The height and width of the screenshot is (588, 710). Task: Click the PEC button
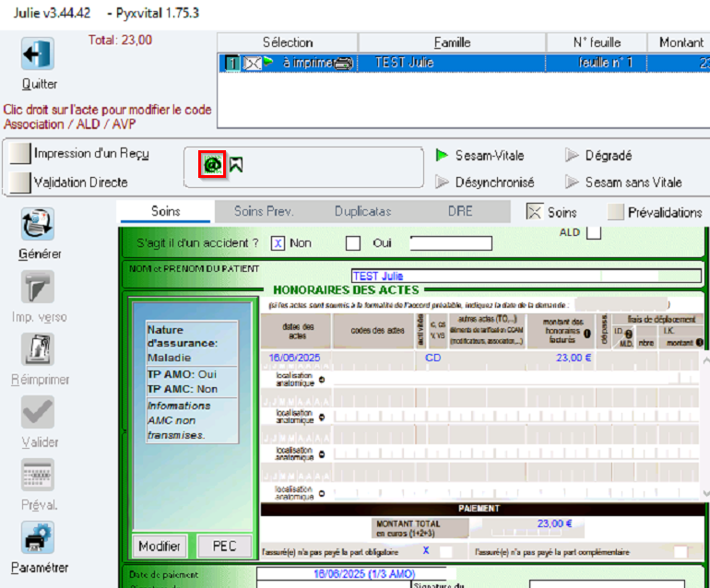click(x=225, y=546)
